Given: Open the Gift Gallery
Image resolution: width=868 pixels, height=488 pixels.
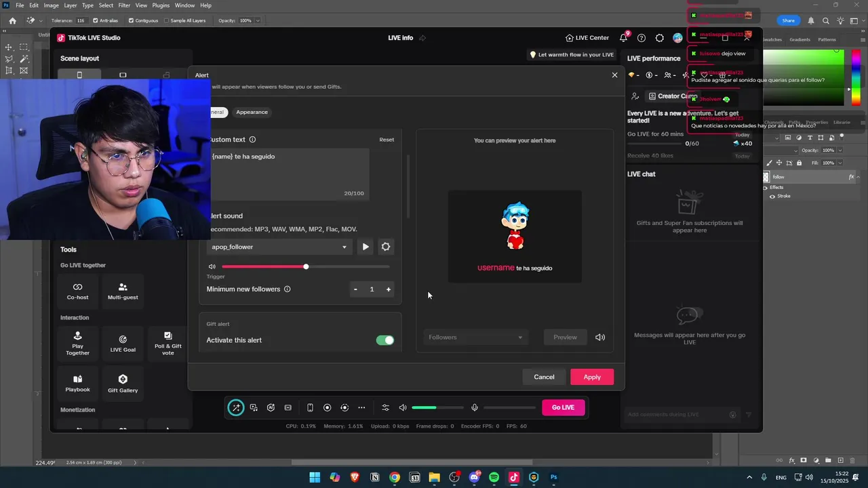Looking at the screenshot, I should (123, 384).
